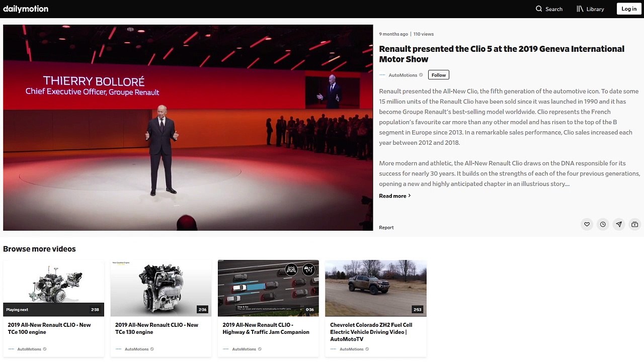Expand description with Read more
Viewport: 644px width, 362px height.
coord(395,196)
